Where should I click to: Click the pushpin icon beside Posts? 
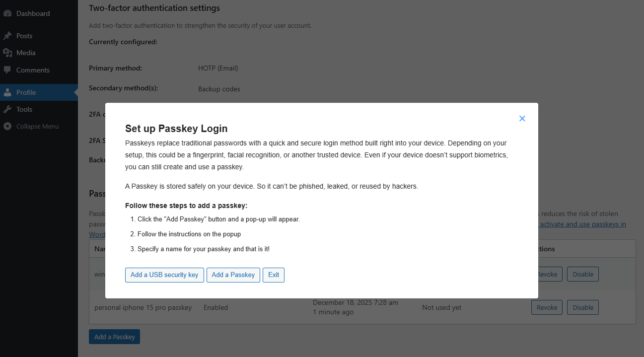coord(7,36)
